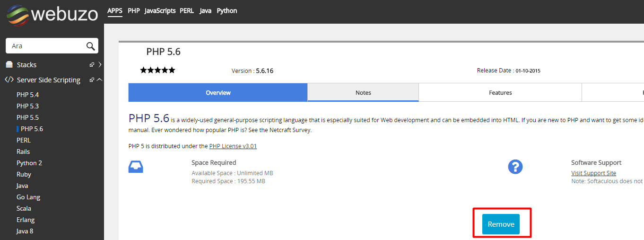Select PERL in sidebar list
This screenshot has height=240, width=644.
[24, 140]
